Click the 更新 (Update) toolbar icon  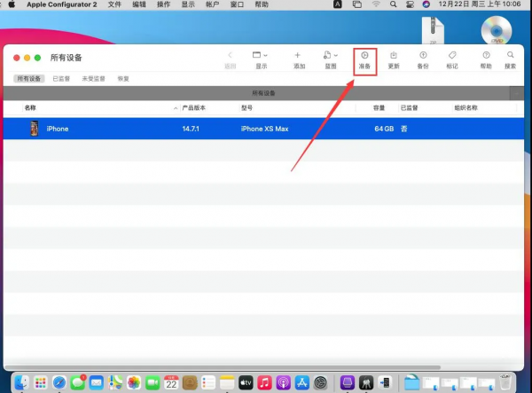tap(394, 55)
